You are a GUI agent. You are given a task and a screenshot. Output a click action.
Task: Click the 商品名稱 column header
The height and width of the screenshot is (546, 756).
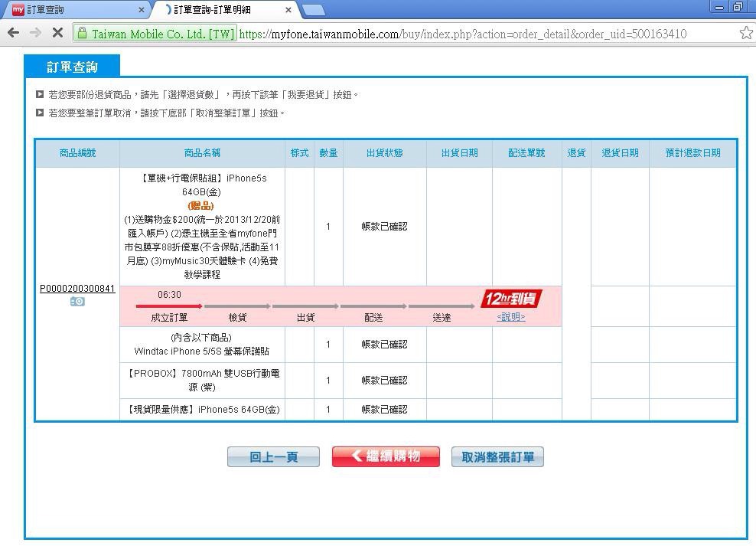(x=202, y=153)
